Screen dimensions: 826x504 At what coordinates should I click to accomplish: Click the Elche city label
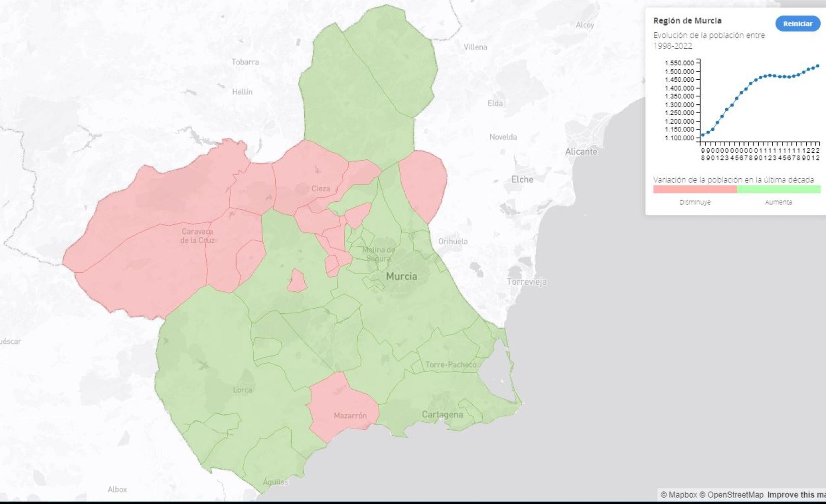tap(522, 179)
